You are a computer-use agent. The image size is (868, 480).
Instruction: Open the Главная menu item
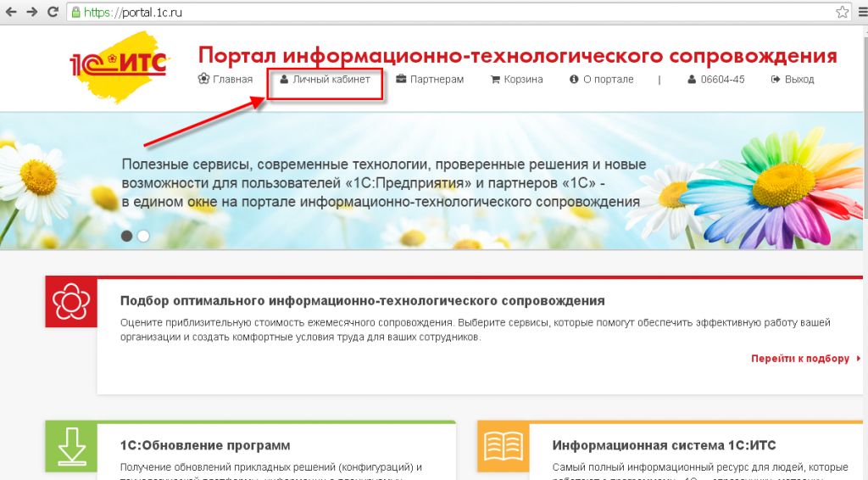225,80
